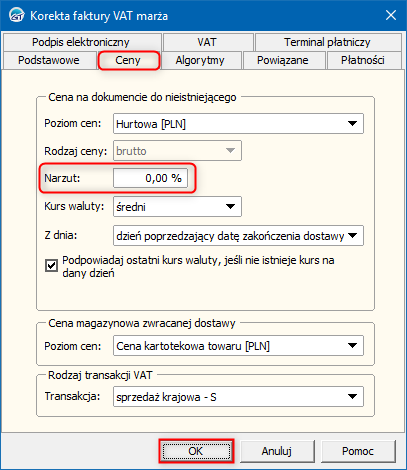Click the disabled Rodzaj ceny brutto dropdown
Screen dimensions: 407x470
click(177, 151)
